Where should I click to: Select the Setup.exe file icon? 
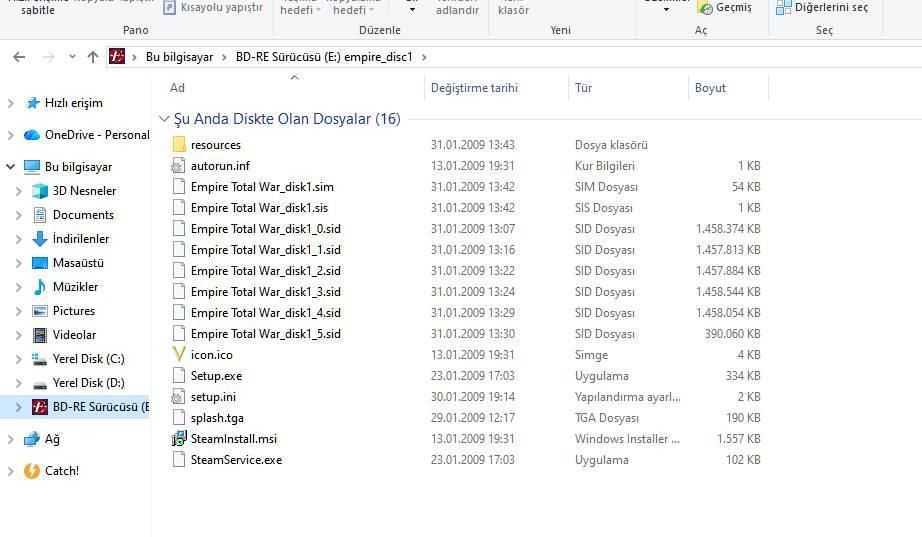(179, 376)
